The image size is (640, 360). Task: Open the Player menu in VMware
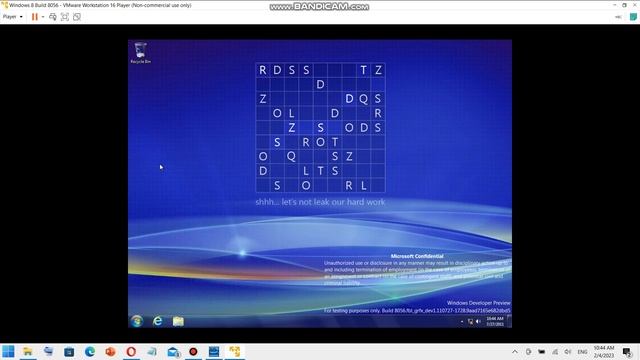click(x=12, y=17)
